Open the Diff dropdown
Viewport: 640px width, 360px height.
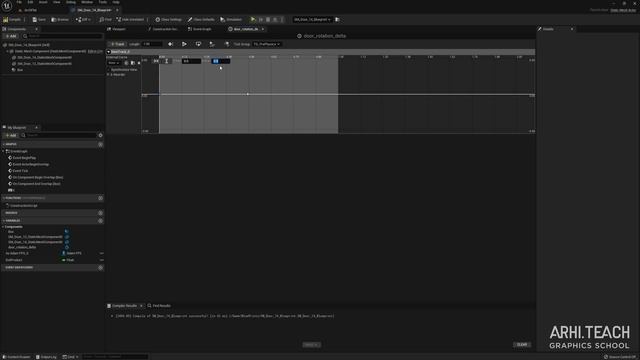coord(83,19)
